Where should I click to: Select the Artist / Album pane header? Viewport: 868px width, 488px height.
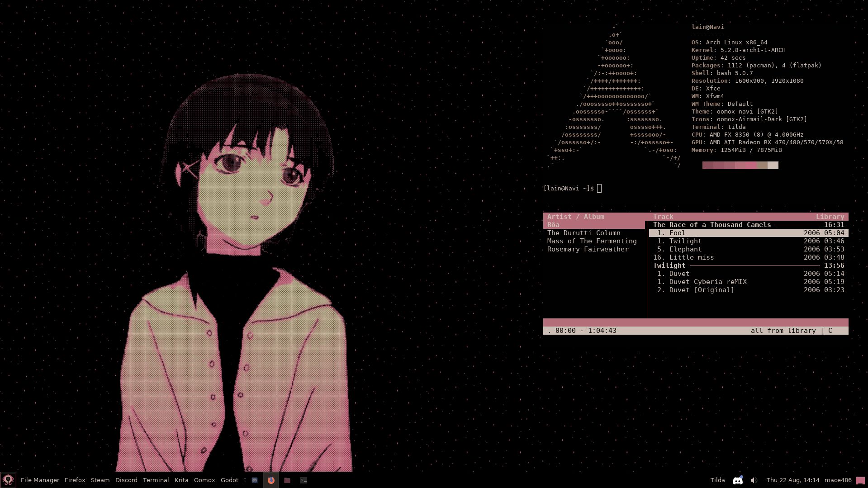[x=575, y=217]
